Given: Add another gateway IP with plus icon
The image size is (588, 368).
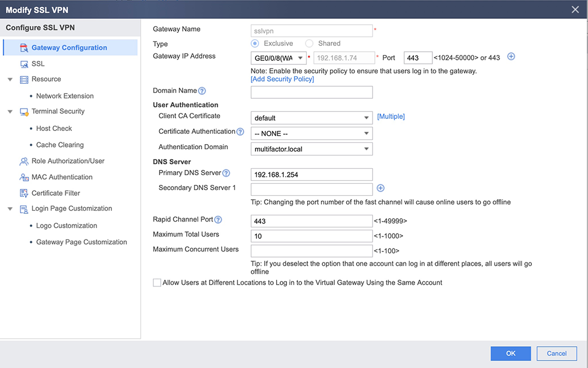Looking at the screenshot, I should 511,57.
